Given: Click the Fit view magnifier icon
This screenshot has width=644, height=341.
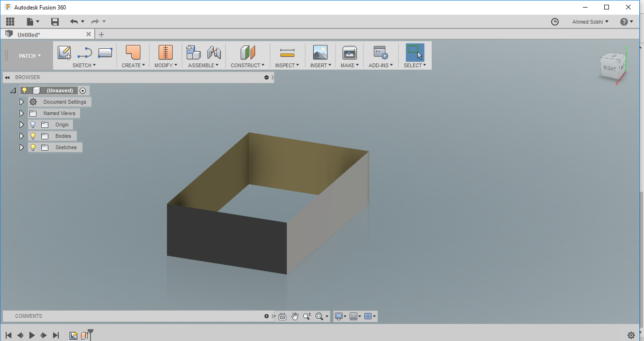Looking at the screenshot, I should (319, 316).
